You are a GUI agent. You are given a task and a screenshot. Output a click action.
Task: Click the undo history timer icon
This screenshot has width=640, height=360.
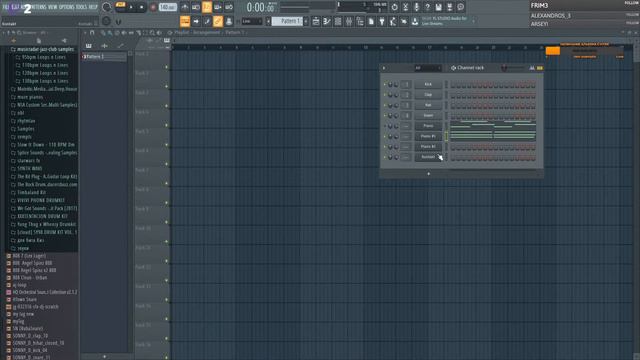[394, 7]
